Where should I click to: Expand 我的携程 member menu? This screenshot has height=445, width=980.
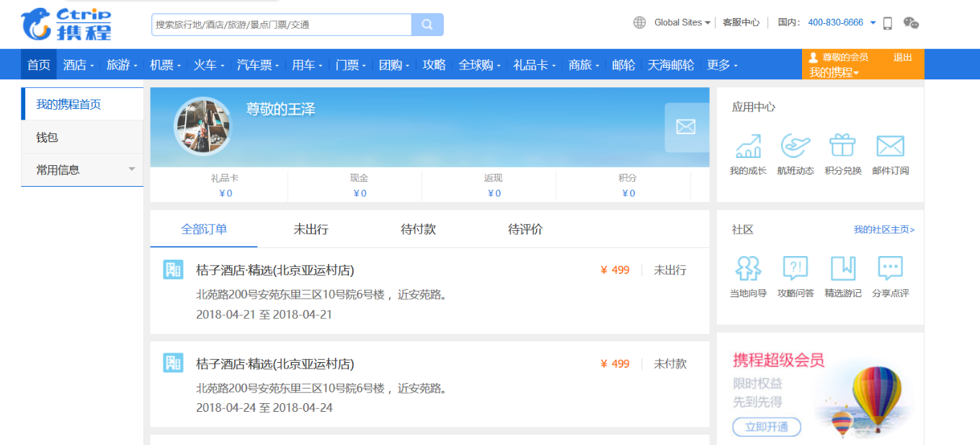coord(834,72)
